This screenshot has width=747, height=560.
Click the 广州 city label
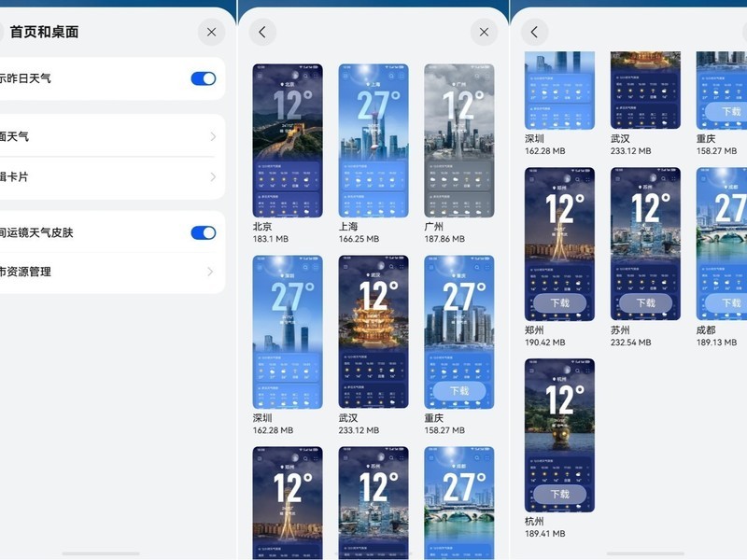click(434, 227)
